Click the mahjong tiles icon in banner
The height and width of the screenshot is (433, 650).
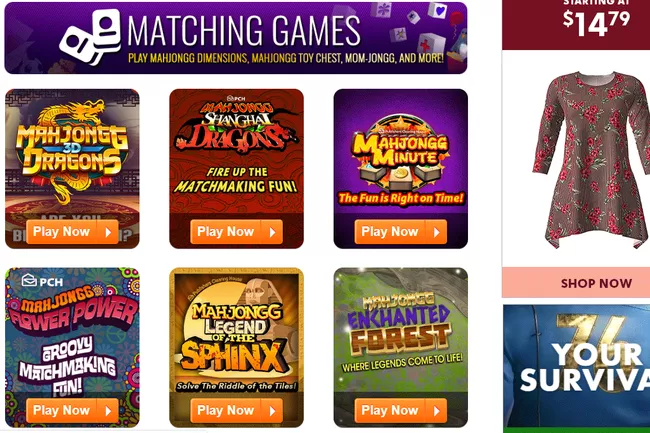coord(90,36)
